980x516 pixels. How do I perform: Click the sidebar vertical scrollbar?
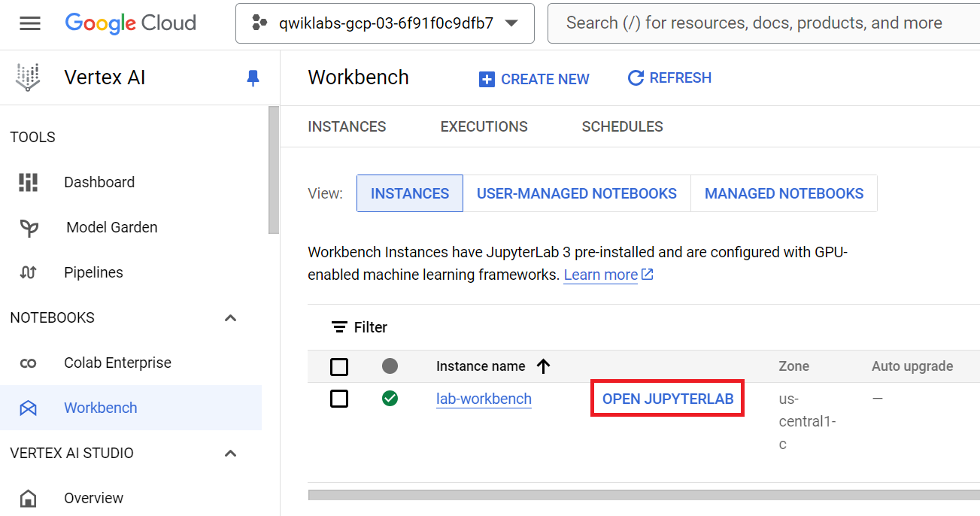click(274, 170)
